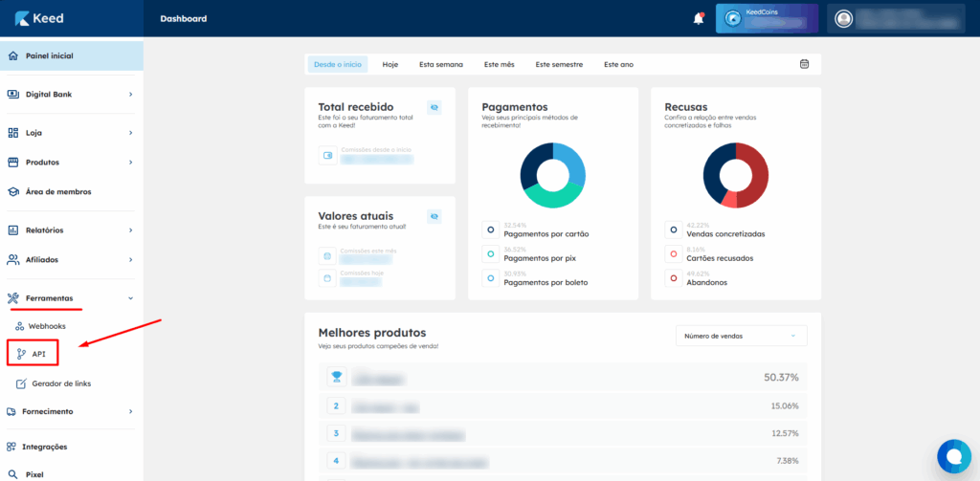The width and height of the screenshot is (980, 481).
Task: Click the Keed logo
Action: tap(35, 18)
